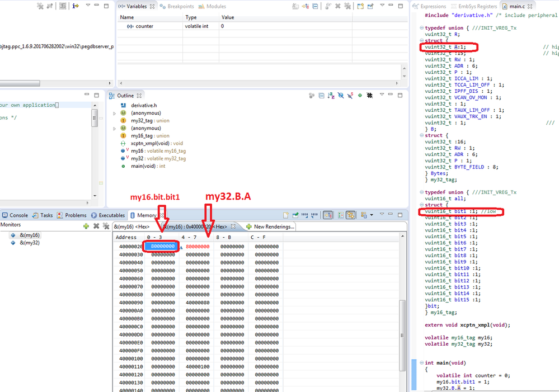Viewport: 559px width, 392px height.
Task: Click green plus Add Memory Monitor
Action: 86,226
